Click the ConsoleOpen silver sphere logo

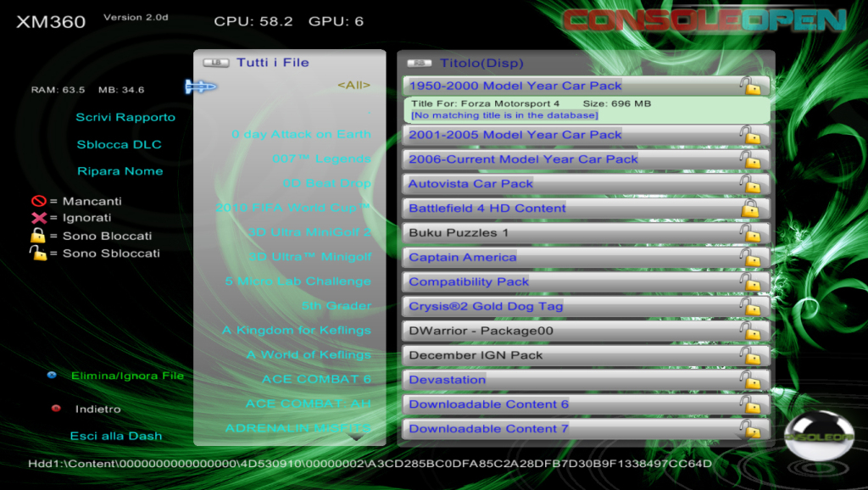pyautogui.click(x=819, y=436)
